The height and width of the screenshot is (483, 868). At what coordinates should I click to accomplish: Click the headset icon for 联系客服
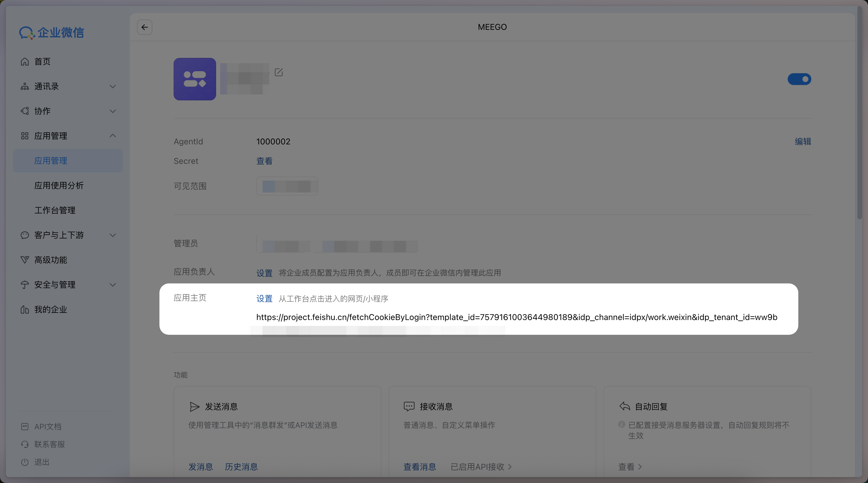tap(25, 444)
